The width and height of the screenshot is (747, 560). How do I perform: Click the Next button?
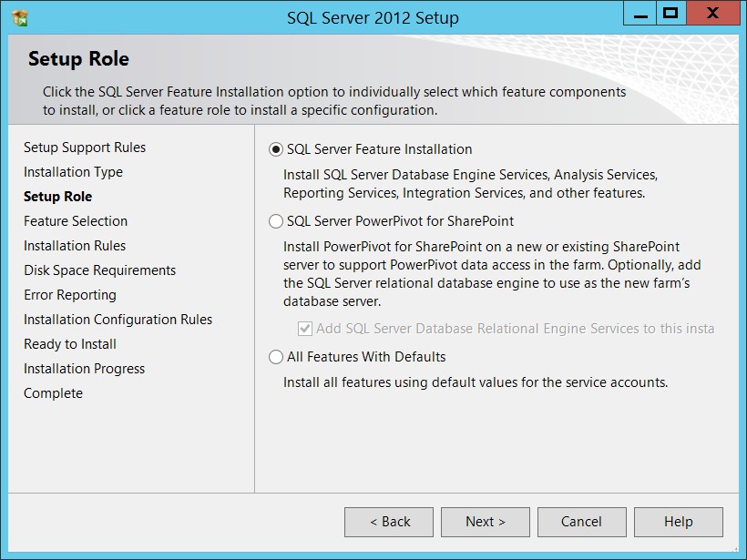(x=485, y=522)
